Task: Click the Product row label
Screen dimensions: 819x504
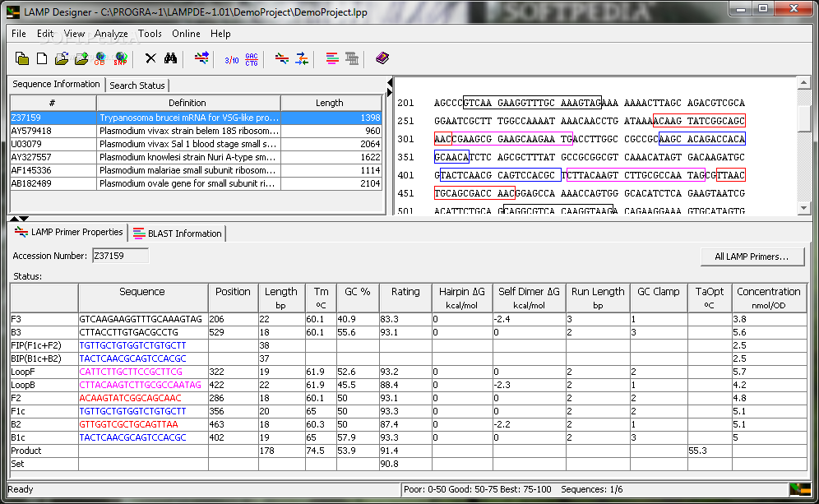Action: 25,451
